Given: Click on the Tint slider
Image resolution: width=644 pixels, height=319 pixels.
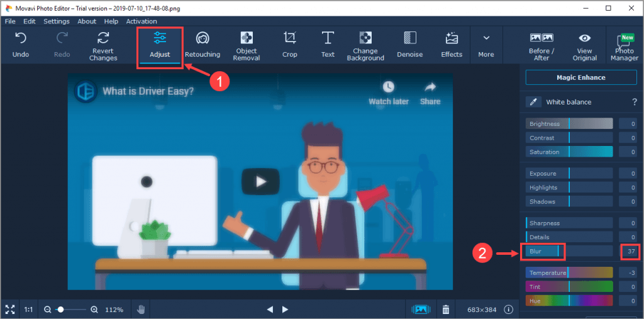Looking at the screenshot, I should coord(569,286).
